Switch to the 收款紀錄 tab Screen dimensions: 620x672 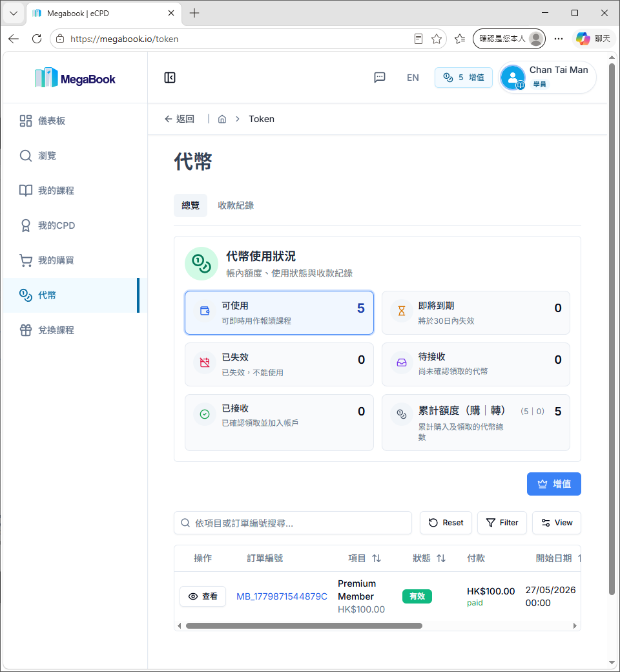236,205
